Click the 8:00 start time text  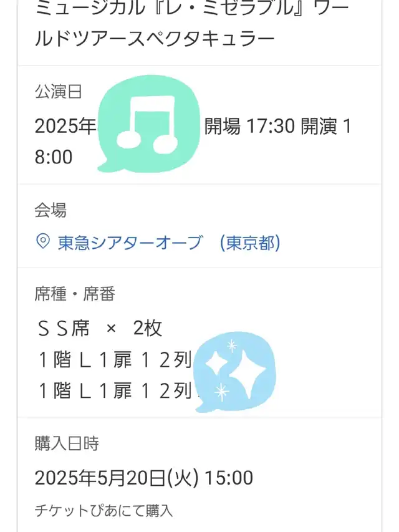click(x=54, y=157)
